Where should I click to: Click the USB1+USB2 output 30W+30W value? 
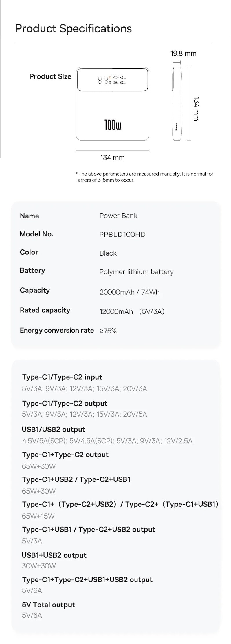click(x=39, y=566)
